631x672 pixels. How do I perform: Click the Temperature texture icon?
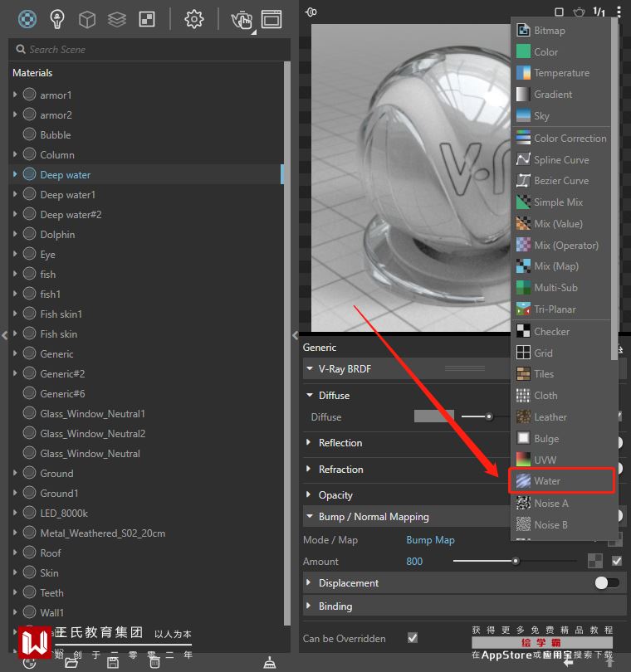[523, 73]
